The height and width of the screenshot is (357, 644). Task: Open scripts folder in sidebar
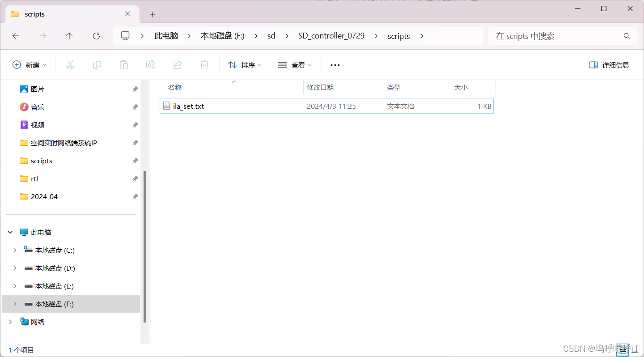42,161
